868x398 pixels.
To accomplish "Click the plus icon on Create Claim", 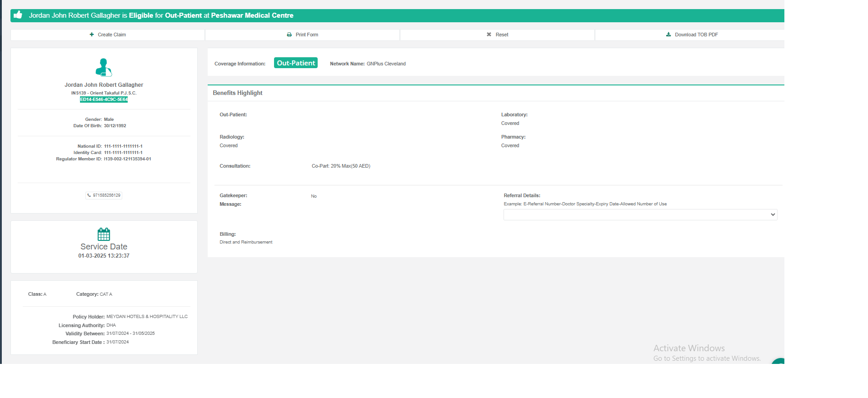I will 92,35.
